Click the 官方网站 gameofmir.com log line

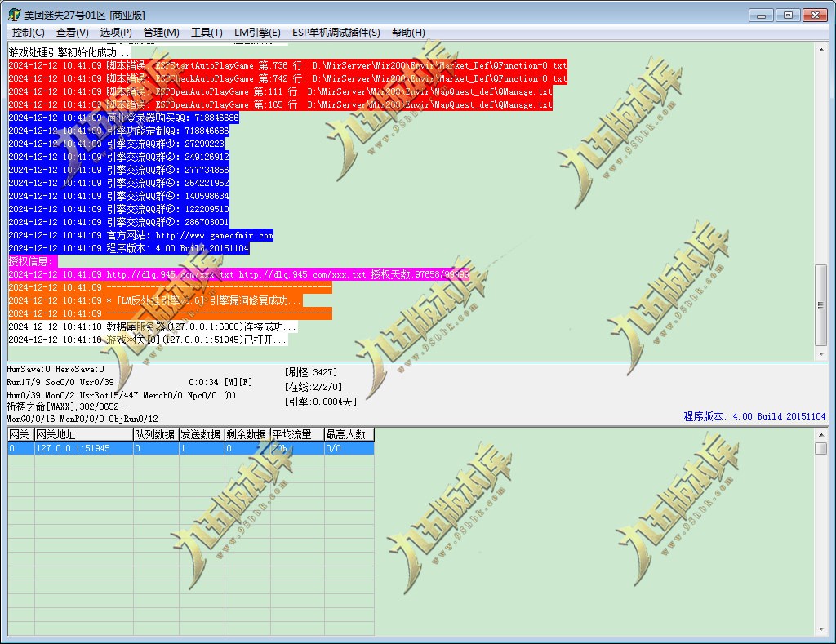point(140,235)
